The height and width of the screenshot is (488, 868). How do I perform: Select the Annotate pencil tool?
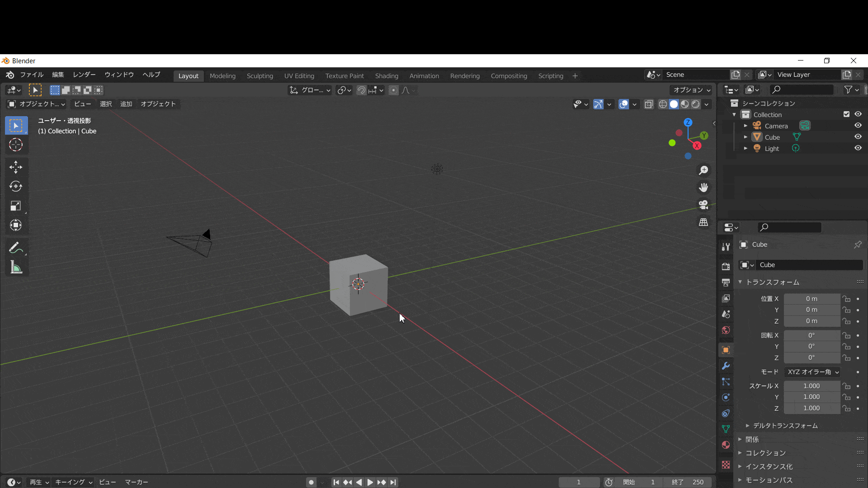(16, 248)
